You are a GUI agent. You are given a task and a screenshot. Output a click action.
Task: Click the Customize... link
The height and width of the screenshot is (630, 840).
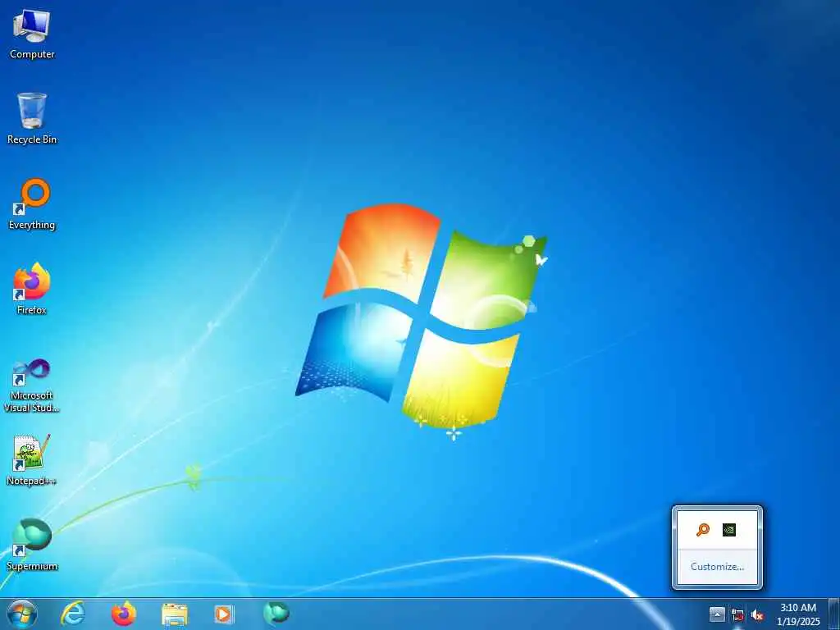pos(717,566)
